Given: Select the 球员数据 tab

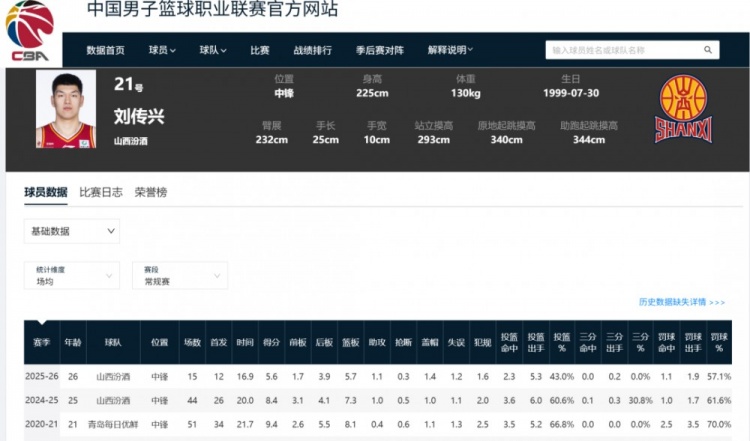Looking at the screenshot, I should (46, 192).
